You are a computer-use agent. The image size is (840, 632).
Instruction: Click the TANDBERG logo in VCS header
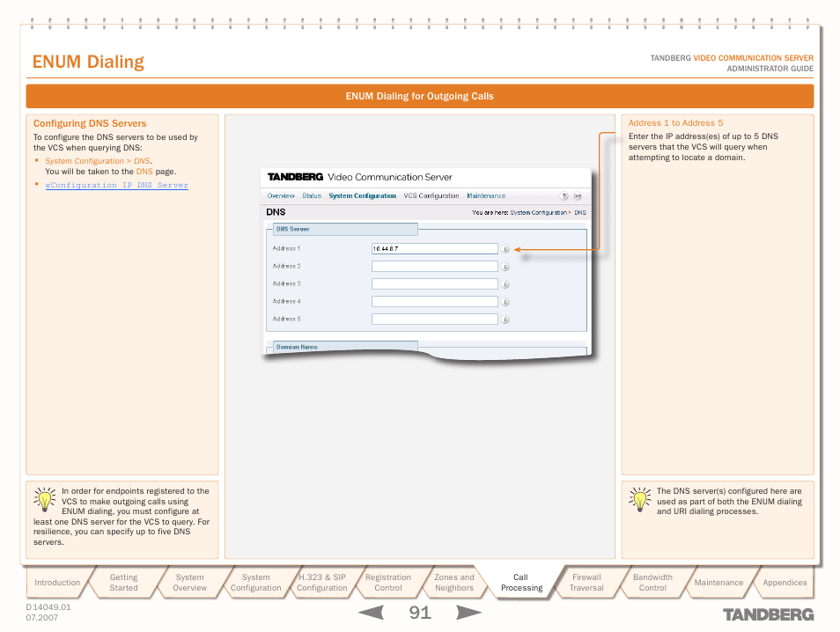pyautogui.click(x=295, y=177)
